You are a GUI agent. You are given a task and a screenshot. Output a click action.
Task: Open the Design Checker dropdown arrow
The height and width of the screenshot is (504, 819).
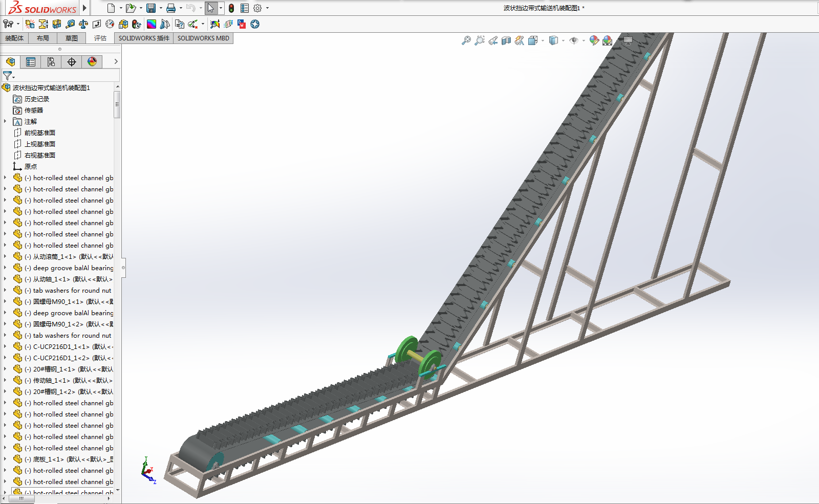[x=203, y=24]
